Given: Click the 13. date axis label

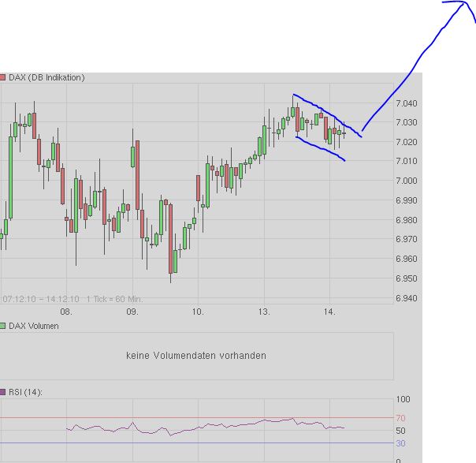Looking at the screenshot, I should [264, 312].
